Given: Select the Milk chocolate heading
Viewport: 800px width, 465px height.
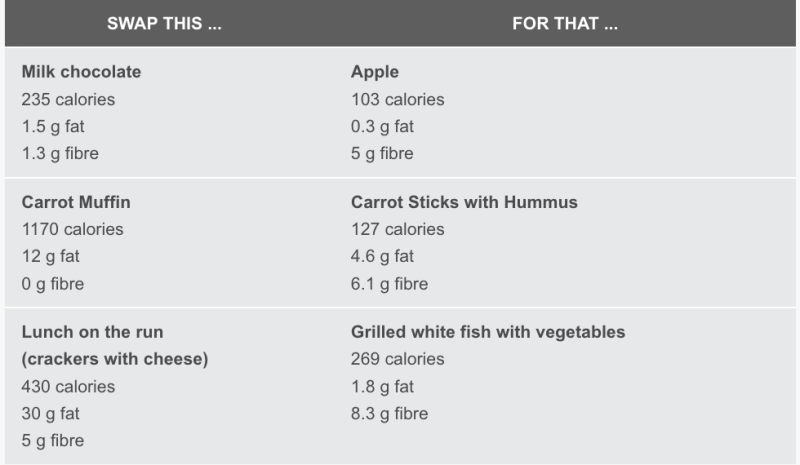Looking at the screenshot, I should pos(81,72).
